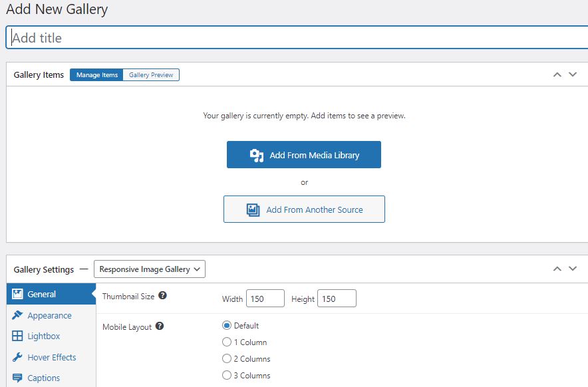Click the Captions speech bubble icon
The height and width of the screenshot is (387, 588).
[x=17, y=378]
